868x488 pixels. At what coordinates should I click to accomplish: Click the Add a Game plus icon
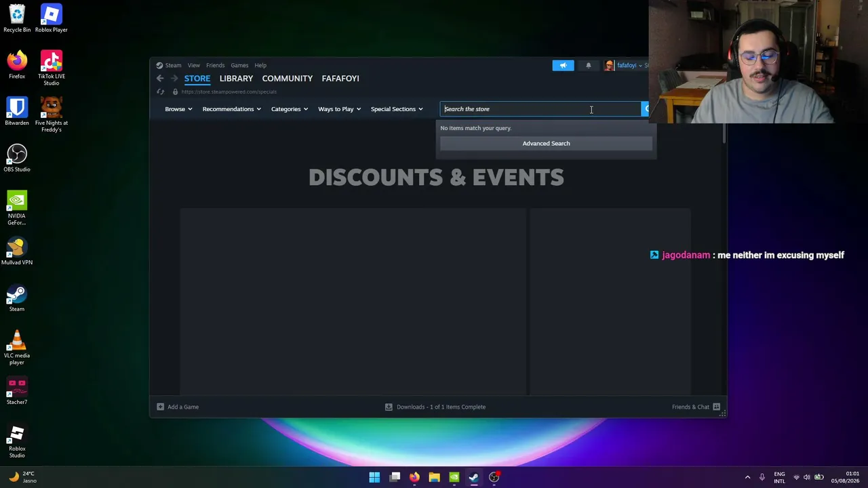tap(160, 407)
